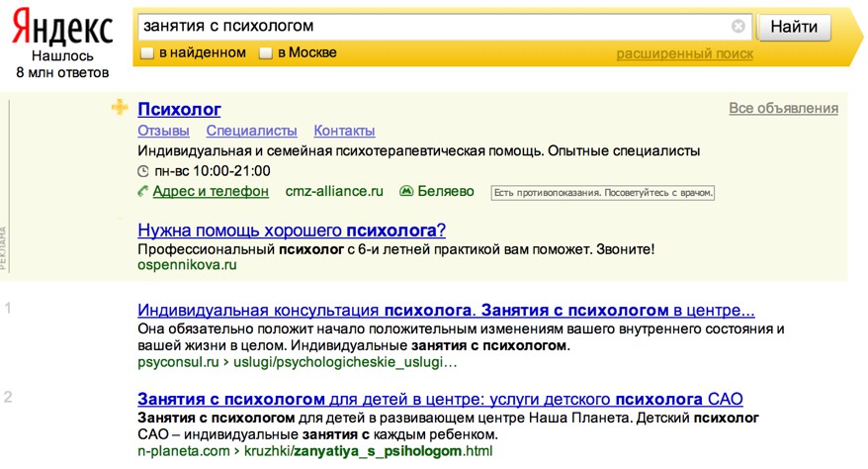
Task: Enable the 'в найденном' checkbox
Action: tap(147, 53)
